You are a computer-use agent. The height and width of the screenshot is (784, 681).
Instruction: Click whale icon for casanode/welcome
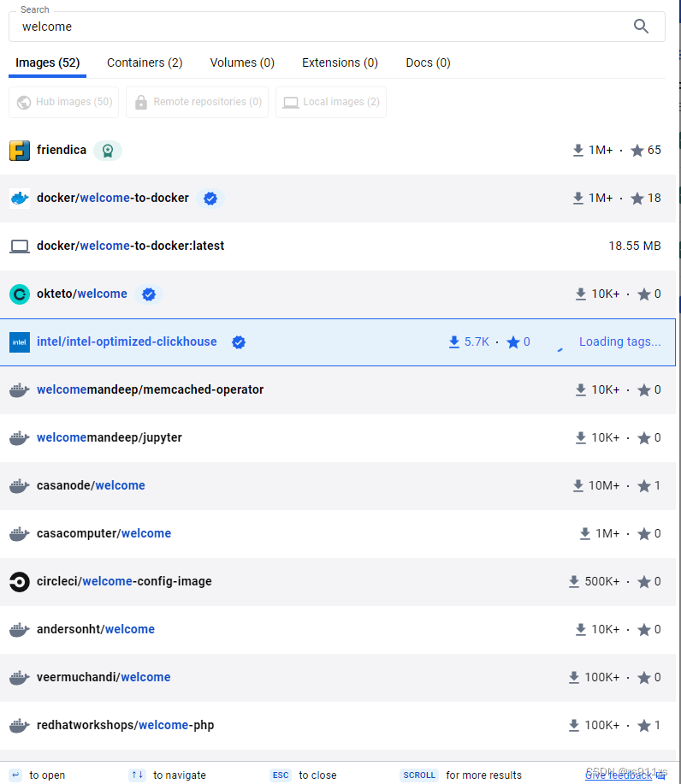tap(20, 486)
